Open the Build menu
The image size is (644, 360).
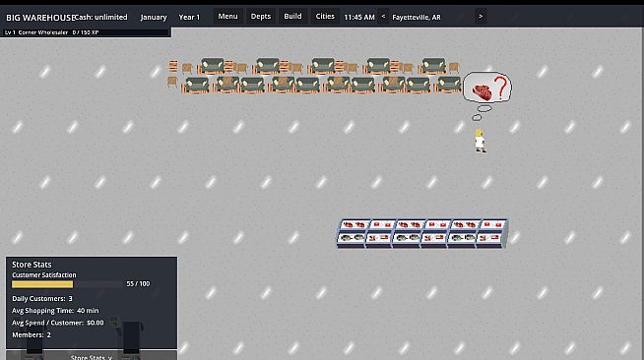292,17
